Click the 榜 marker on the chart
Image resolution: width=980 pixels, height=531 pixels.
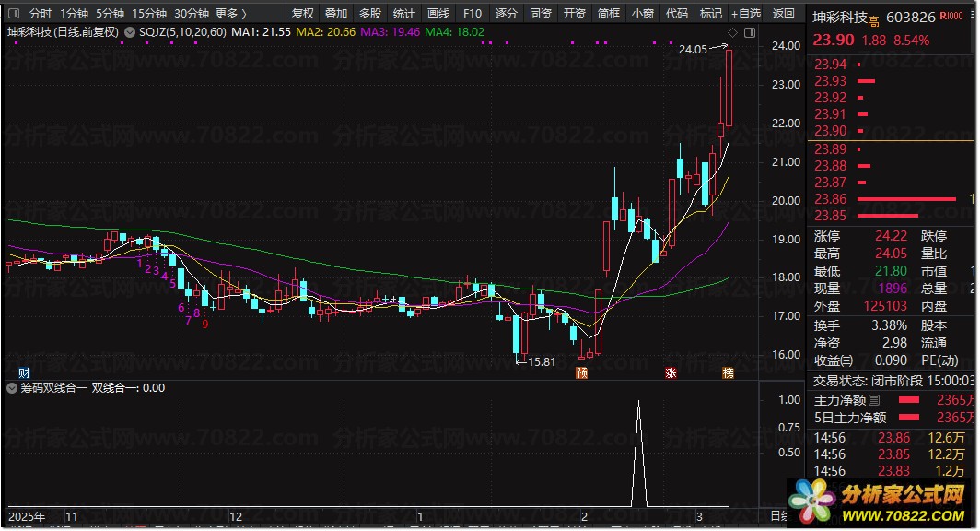pyautogui.click(x=728, y=373)
